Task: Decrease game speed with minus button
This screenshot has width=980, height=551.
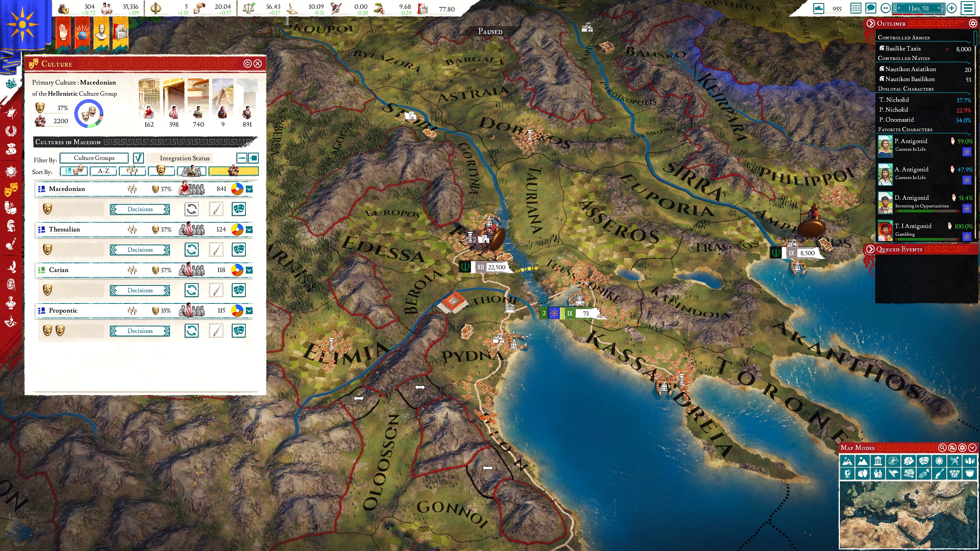Action: [885, 8]
